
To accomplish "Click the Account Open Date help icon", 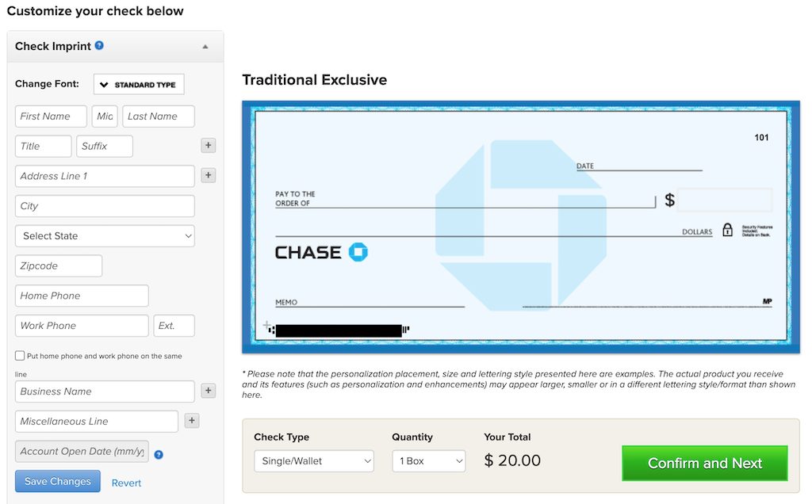I will (x=159, y=455).
